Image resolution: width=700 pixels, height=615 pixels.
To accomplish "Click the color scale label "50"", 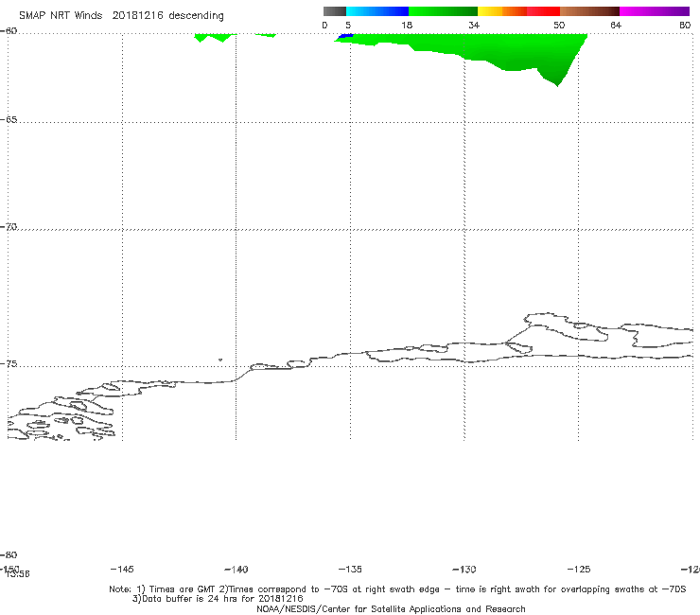I will (x=559, y=25).
